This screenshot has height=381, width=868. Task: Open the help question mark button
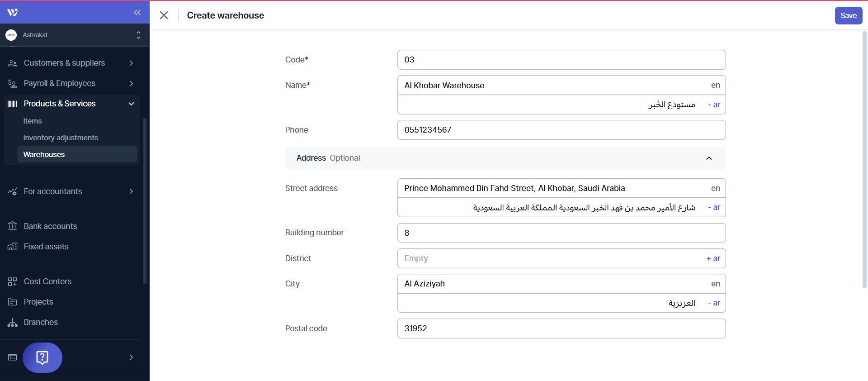tap(42, 357)
